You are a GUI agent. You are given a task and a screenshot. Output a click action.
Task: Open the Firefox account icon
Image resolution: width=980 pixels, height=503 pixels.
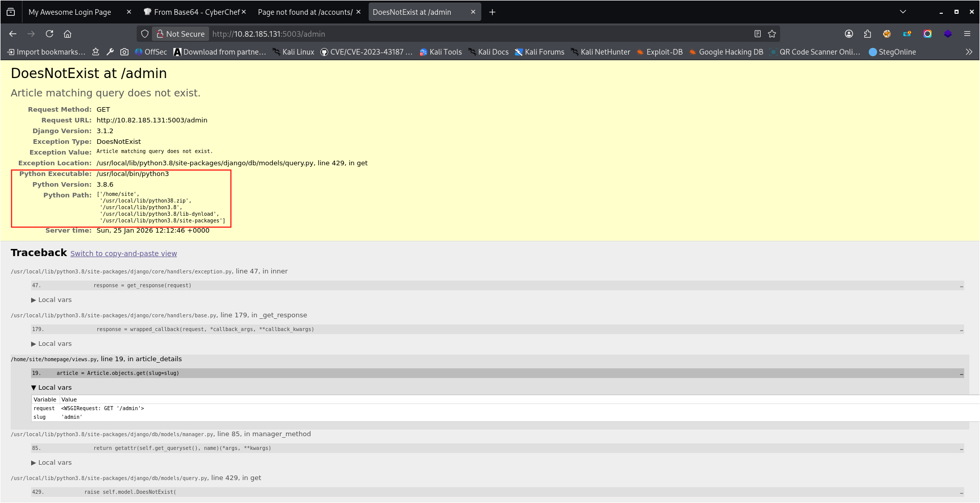(x=849, y=34)
